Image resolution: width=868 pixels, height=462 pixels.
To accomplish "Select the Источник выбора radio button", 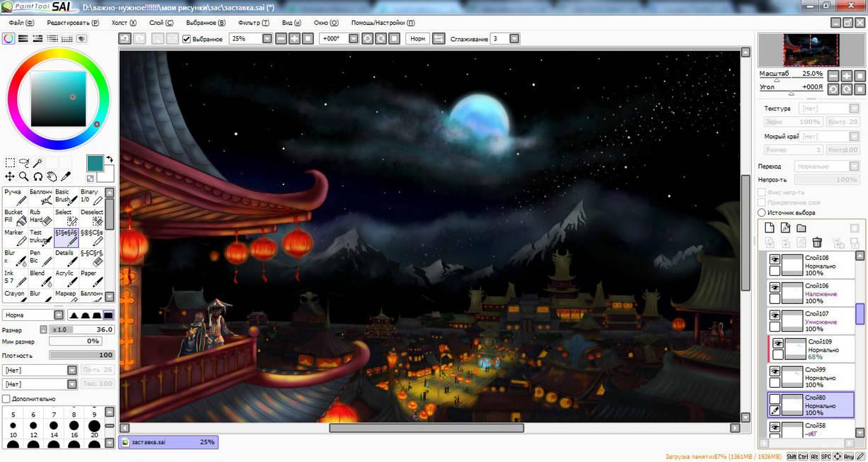I will pos(762,213).
